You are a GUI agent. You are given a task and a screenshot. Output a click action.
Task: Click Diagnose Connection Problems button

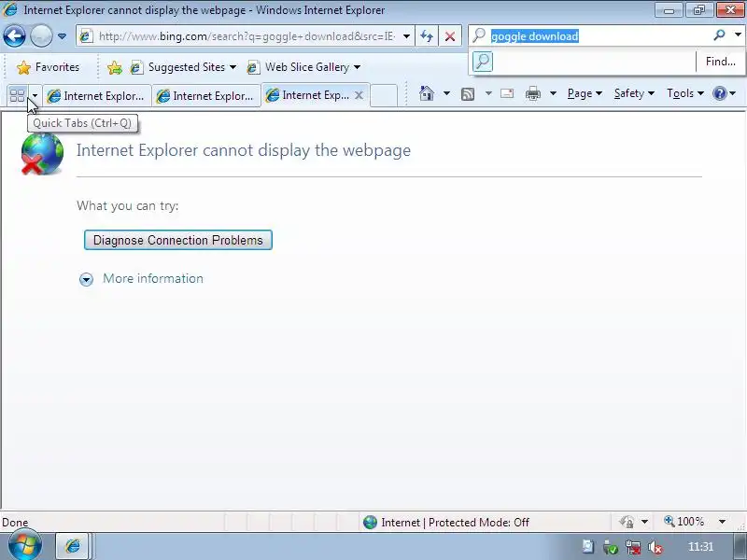coord(178,240)
